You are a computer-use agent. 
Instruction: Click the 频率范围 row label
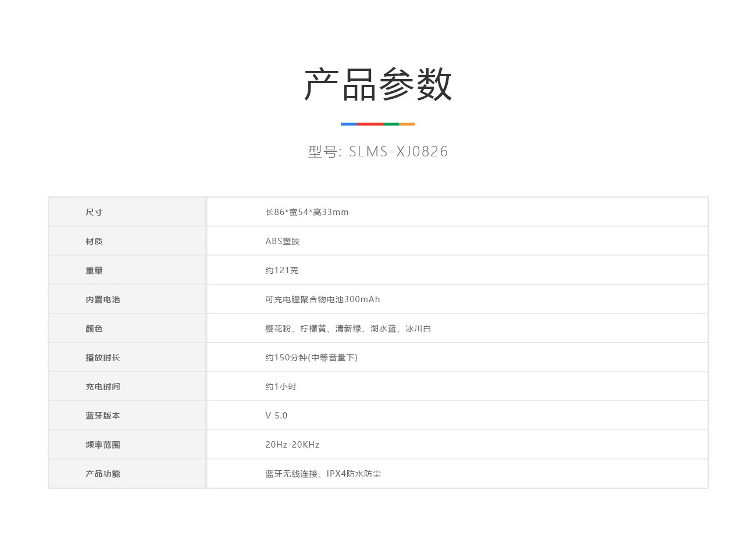point(103,445)
